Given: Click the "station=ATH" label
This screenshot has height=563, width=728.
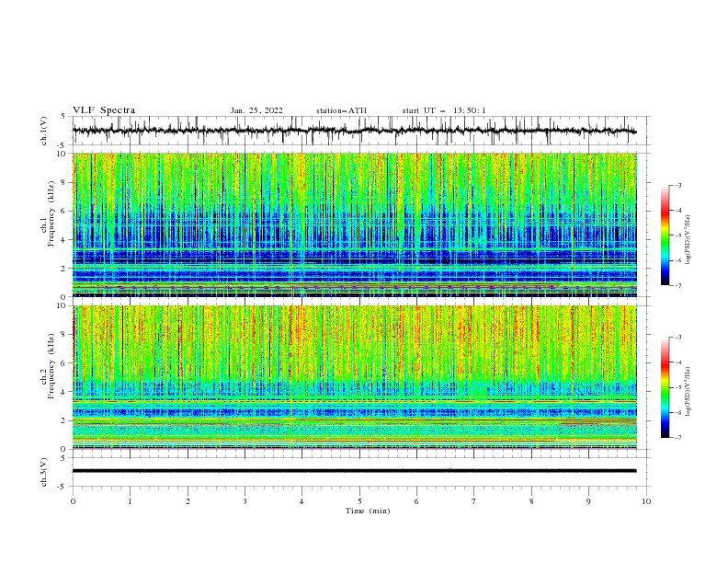Looking at the screenshot, I should pos(341,110).
